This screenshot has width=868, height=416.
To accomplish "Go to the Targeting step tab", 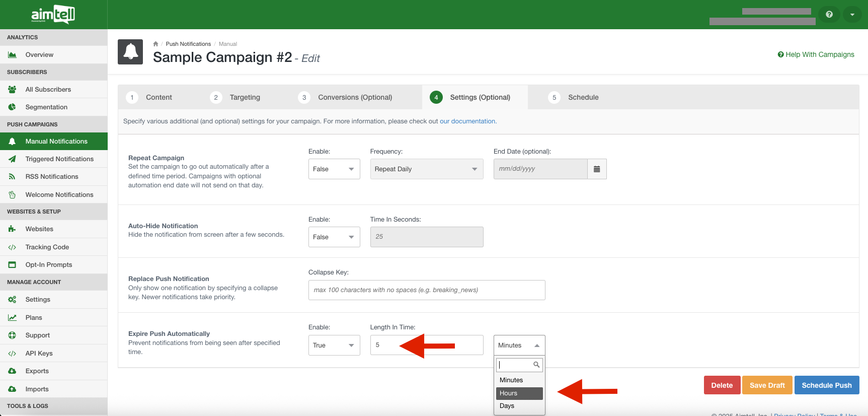I will (x=245, y=97).
